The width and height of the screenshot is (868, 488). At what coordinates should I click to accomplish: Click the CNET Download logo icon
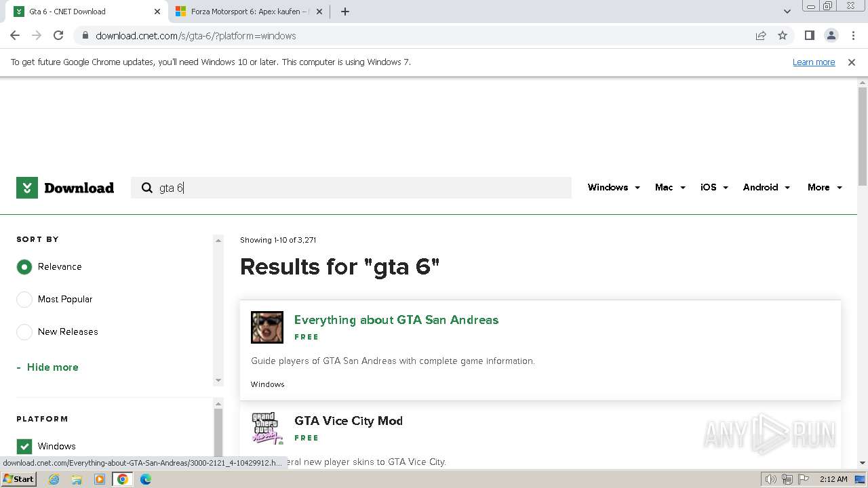[x=27, y=188]
